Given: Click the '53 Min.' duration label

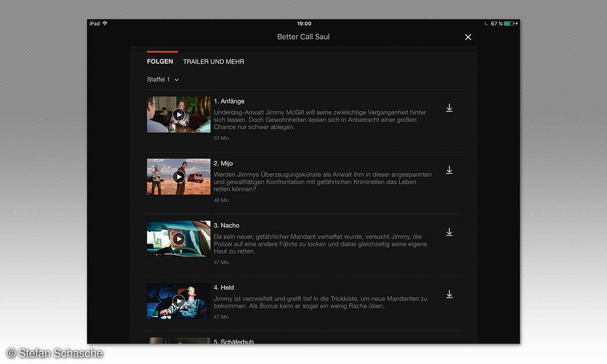Looking at the screenshot, I should click(222, 138).
